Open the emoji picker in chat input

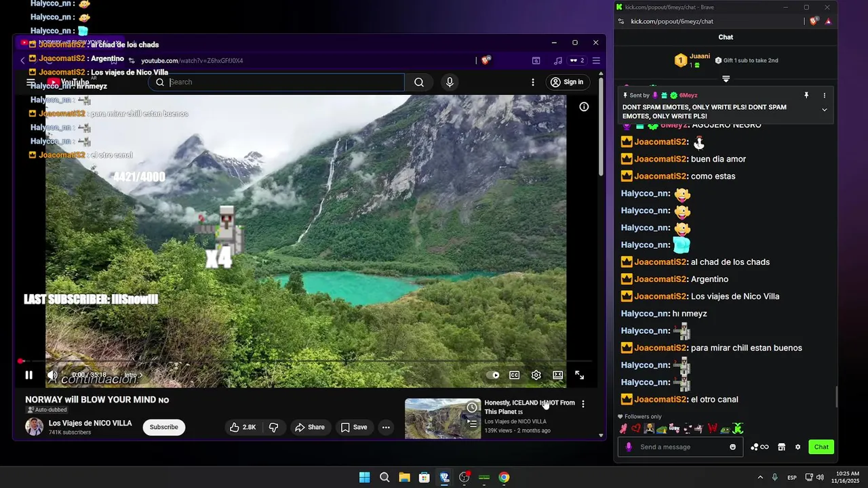[x=732, y=447]
